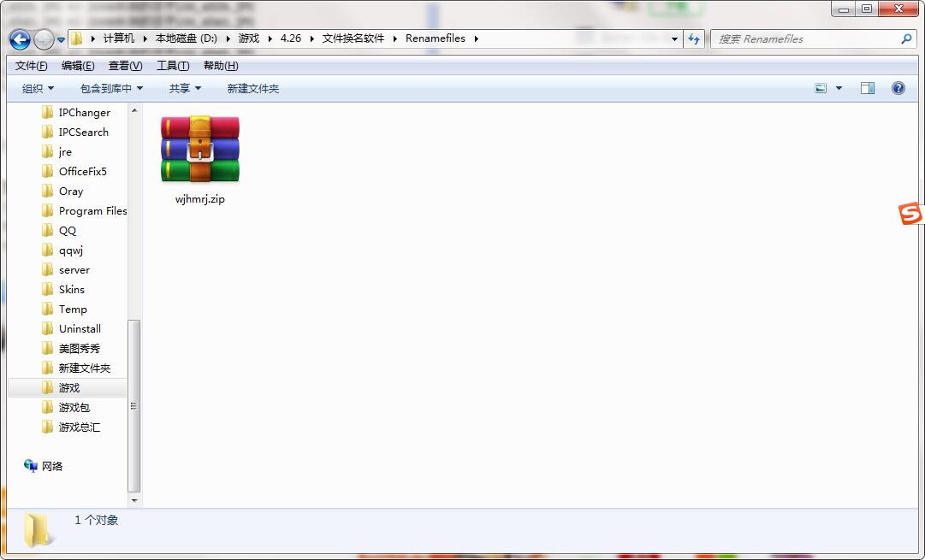Open the recent pages dropdown arrow
The image size is (925, 560).
click(61, 40)
